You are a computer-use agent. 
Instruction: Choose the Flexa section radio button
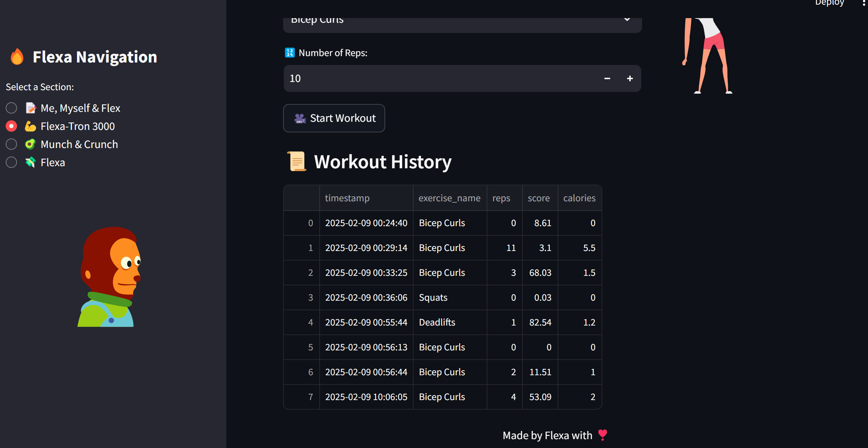click(x=11, y=162)
